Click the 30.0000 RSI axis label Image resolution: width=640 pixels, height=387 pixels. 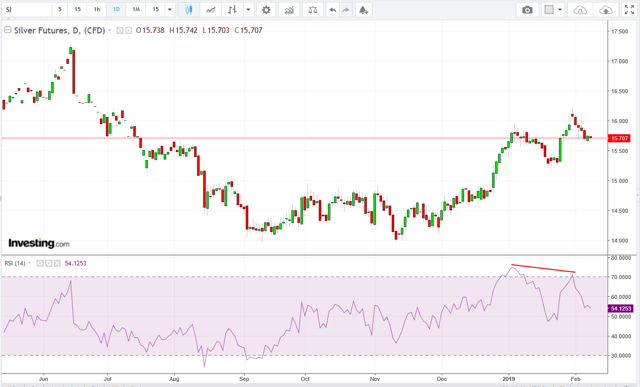click(x=621, y=356)
